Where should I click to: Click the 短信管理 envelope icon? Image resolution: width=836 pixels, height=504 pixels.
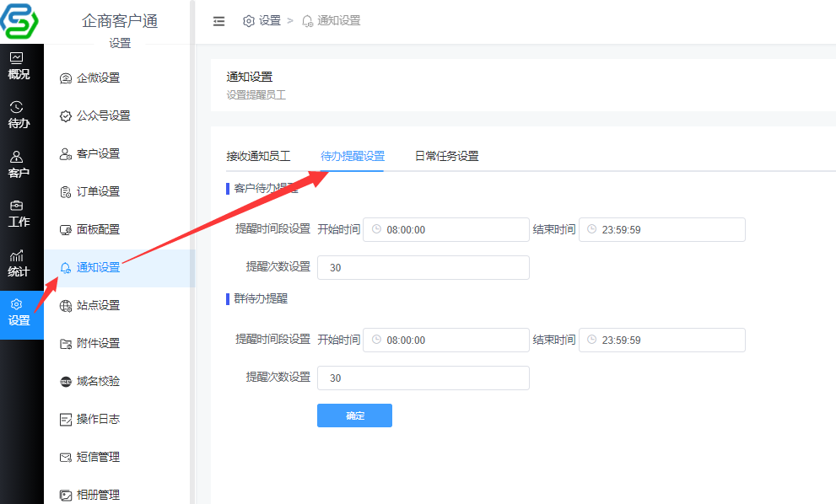click(x=65, y=457)
